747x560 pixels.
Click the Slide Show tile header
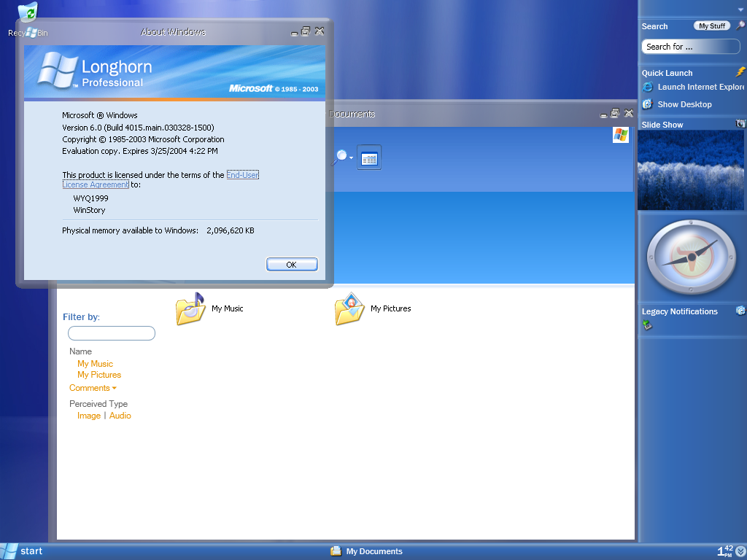pyautogui.click(x=662, y=125)
